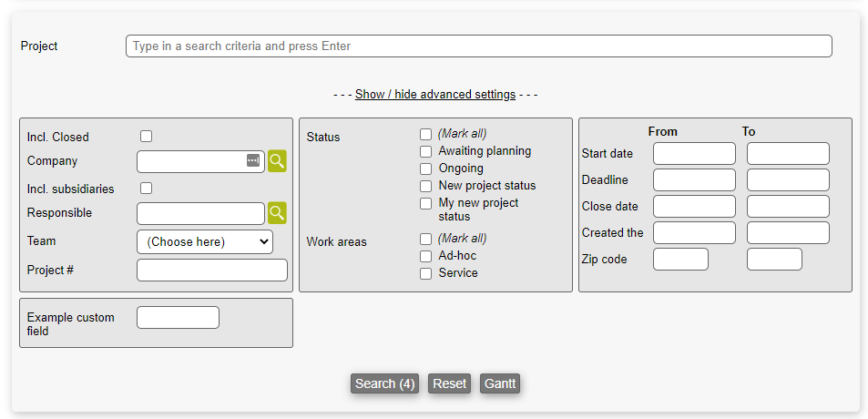Screen dimensions: 868x419
Task: Open the Team dropdown
Action: pyautogui.click(x=204, y=241)
